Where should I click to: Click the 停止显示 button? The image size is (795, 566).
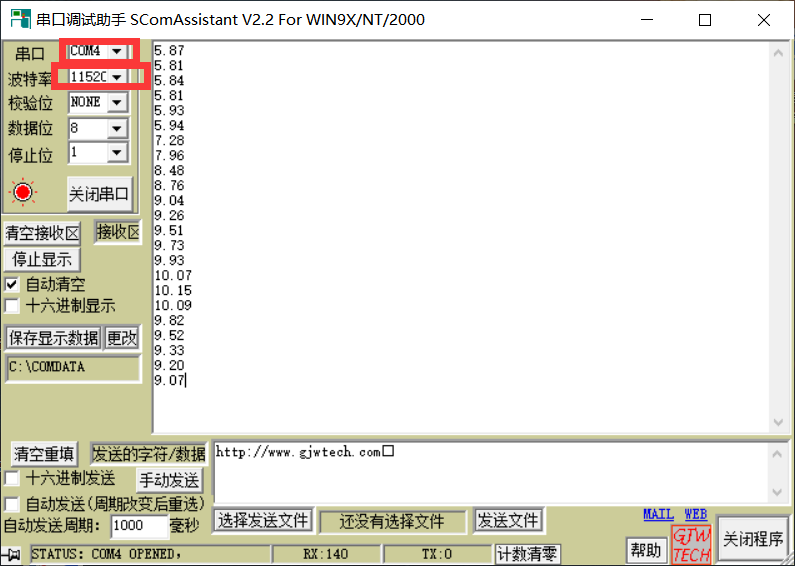point(42,260)
